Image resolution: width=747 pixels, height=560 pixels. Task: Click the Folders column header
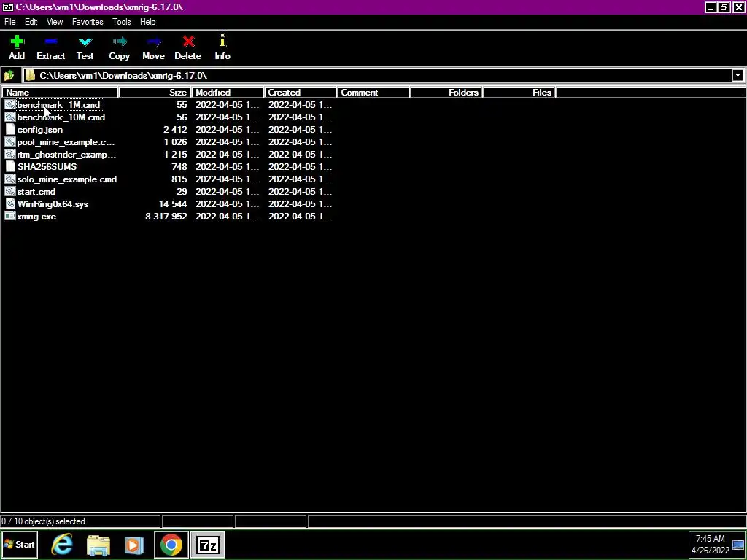pyautogui.click(x=447, y=93)
